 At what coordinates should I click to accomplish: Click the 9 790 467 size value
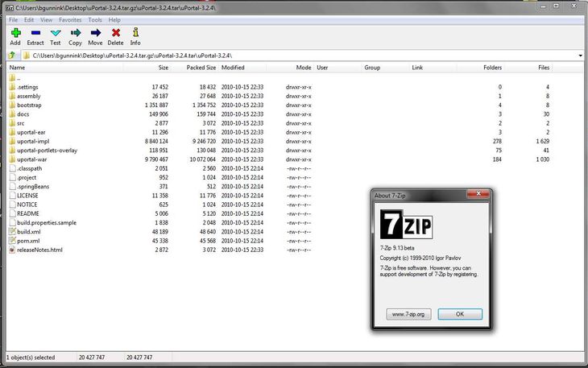[x=156, y=159]
